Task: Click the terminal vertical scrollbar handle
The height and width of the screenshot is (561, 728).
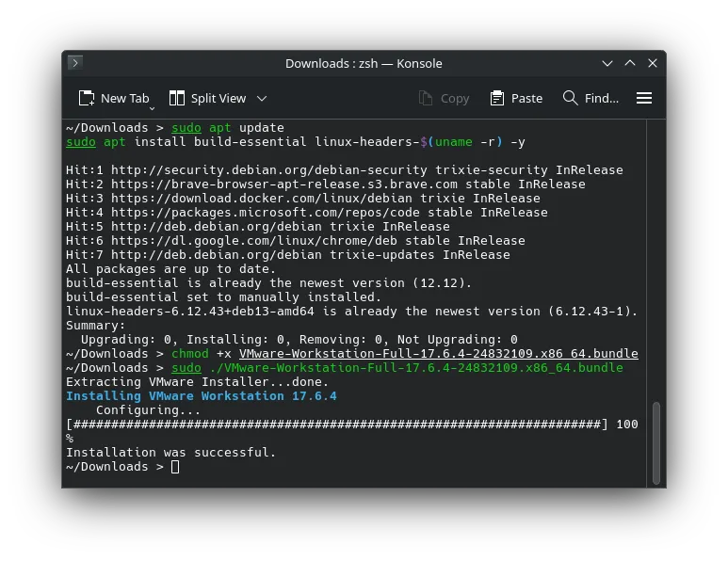Action: [656, 442]
